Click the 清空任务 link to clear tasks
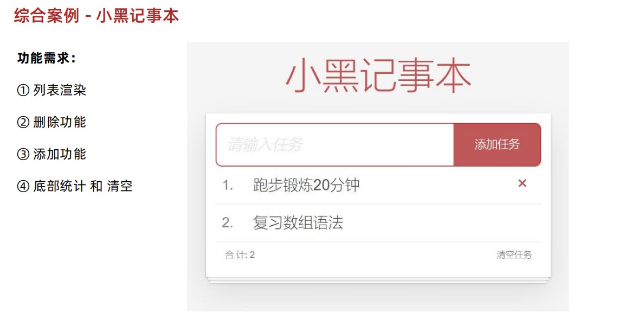Viewport: 644px width, 318px height. (513, 254)
